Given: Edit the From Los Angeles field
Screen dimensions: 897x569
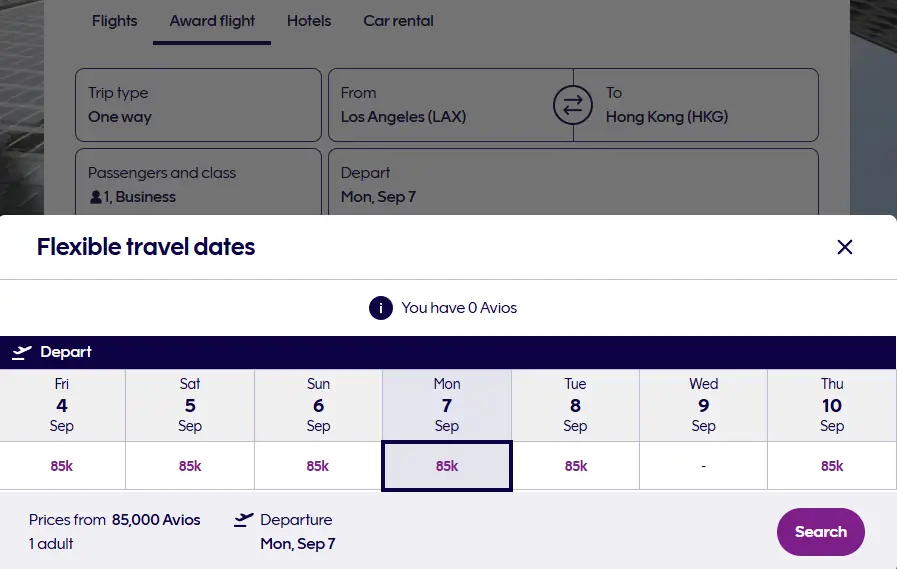Looking at the screenshot, I should click(x=440, y=105).
